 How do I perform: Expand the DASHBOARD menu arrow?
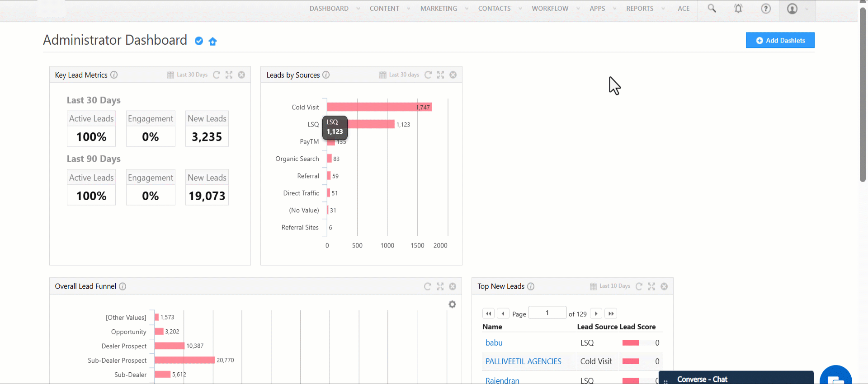358,9
